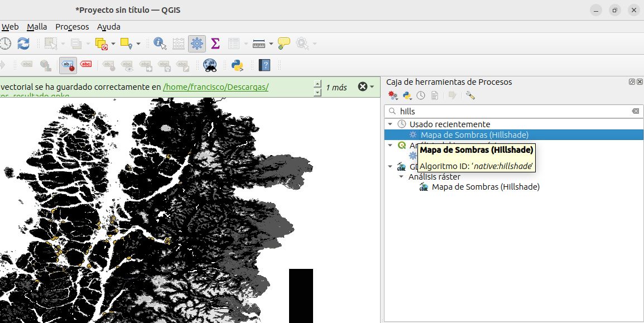Click the Help book icon
Screen dimensions: 644x323
click(265, 65)
